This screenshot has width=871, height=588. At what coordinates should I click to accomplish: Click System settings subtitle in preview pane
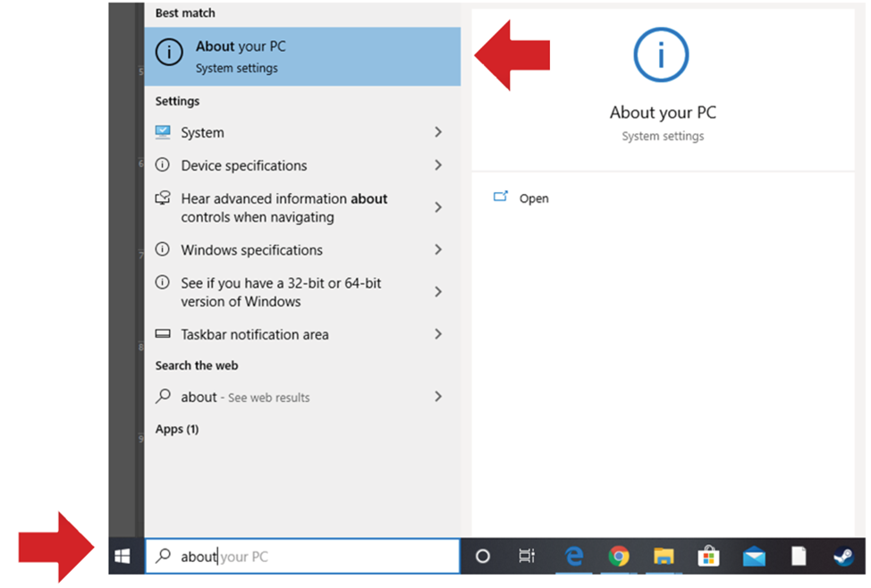pyautogui.click(x=663, y=136)
